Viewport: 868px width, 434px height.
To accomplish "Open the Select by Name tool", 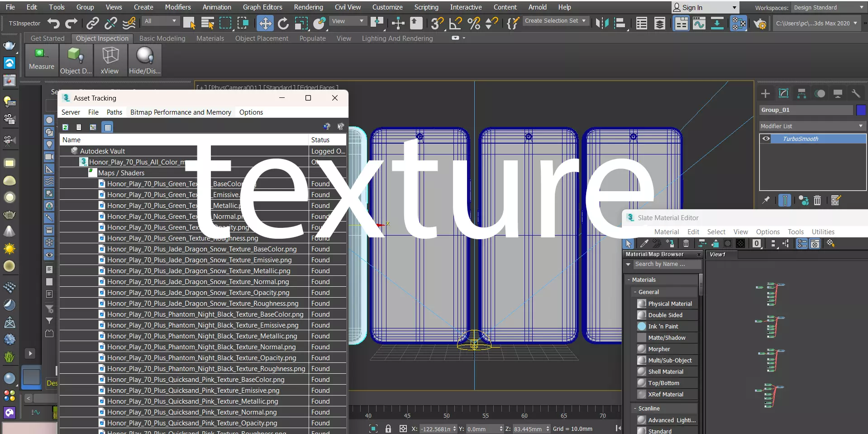I will point(207,23).
